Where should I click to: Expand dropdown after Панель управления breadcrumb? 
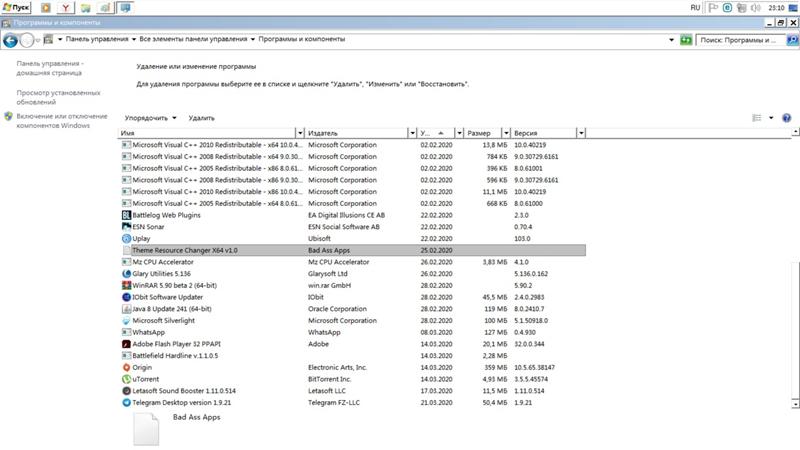click(134, 39)
